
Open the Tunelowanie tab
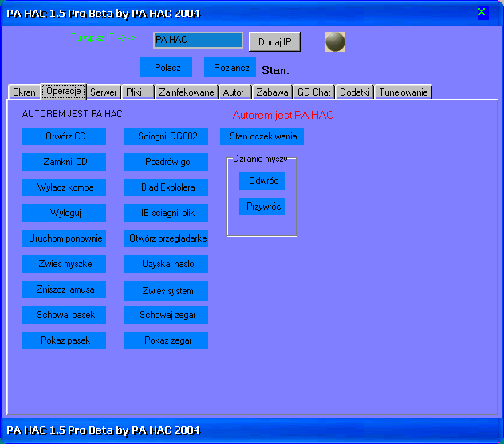tap(404, 92)
